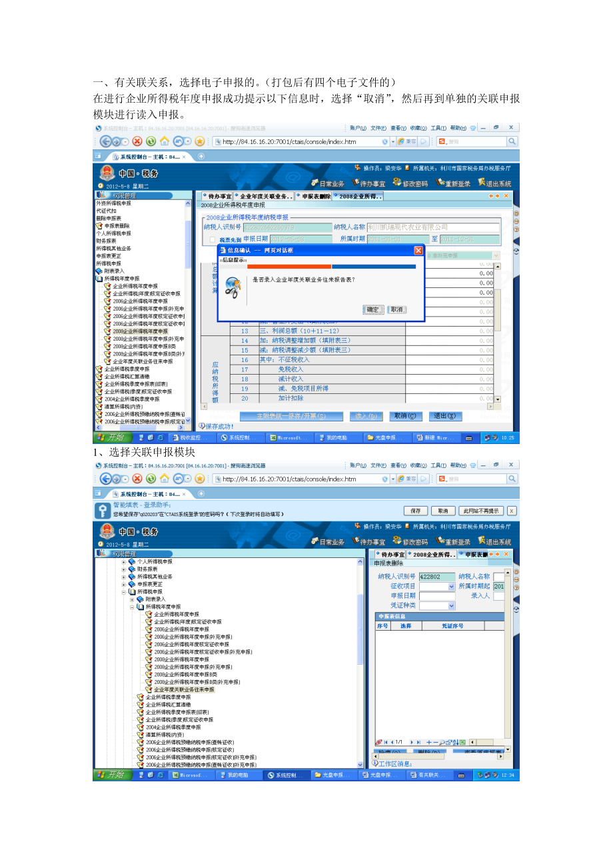Viewport: 613px width, 868px height.
Task: Click the Back arrow in the top browser window
Action: click(x=105, y=141)
